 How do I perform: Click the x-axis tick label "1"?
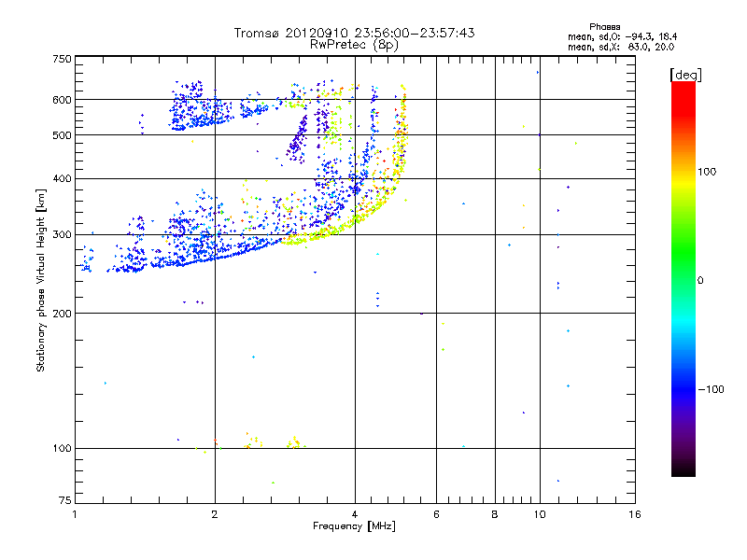tap(75, 514)
